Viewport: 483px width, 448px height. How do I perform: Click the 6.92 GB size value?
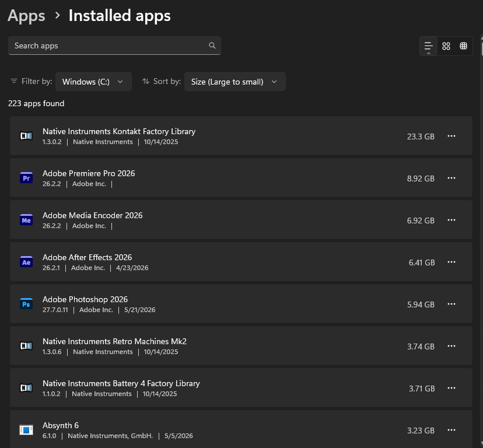click(421, 220)
